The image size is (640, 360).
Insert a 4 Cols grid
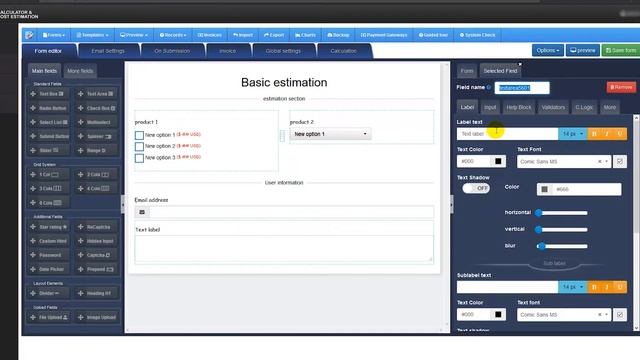click(x=97, y=189)
